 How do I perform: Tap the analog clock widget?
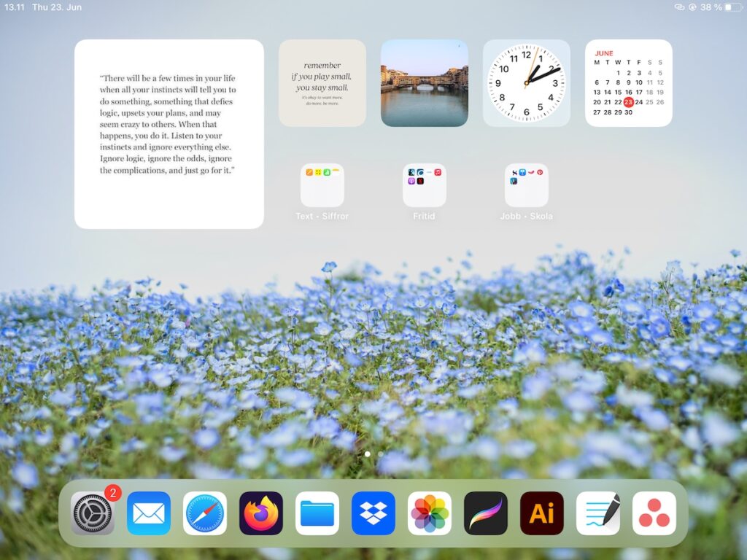[x=527, y=82]
